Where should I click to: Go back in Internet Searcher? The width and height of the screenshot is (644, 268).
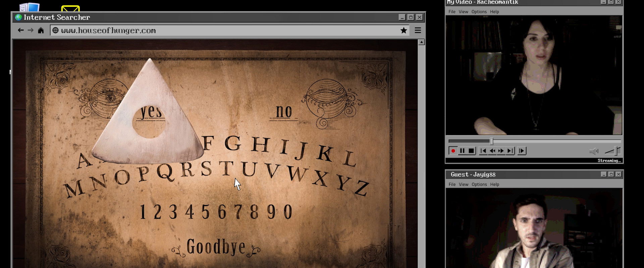(21, 30)
